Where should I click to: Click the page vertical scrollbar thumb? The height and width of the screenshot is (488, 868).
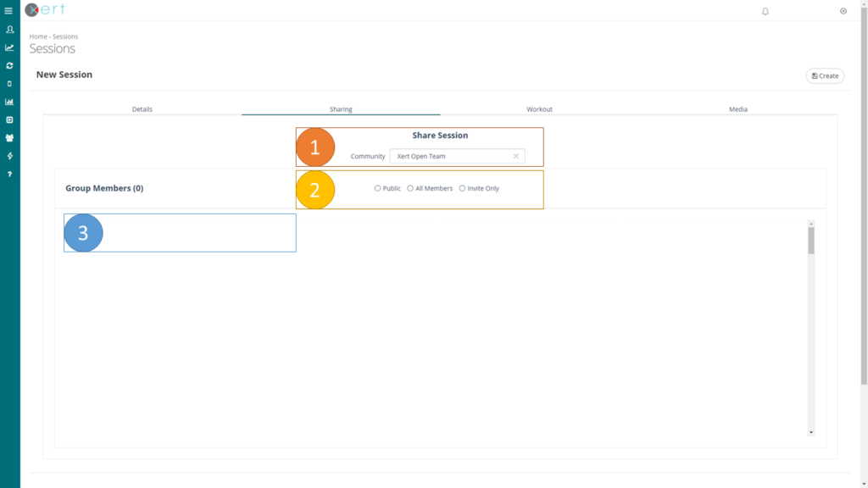point(864,194)
